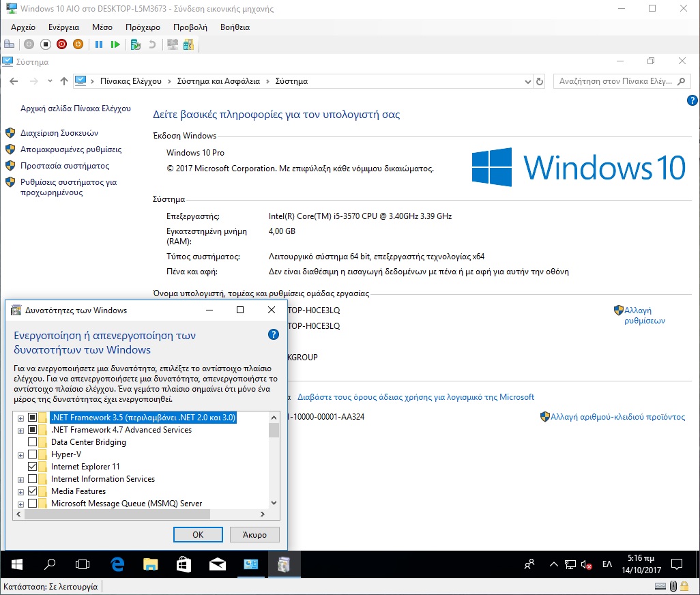Click the greyed-out Start power icon
700x595 pixels.
pos(29,44)
